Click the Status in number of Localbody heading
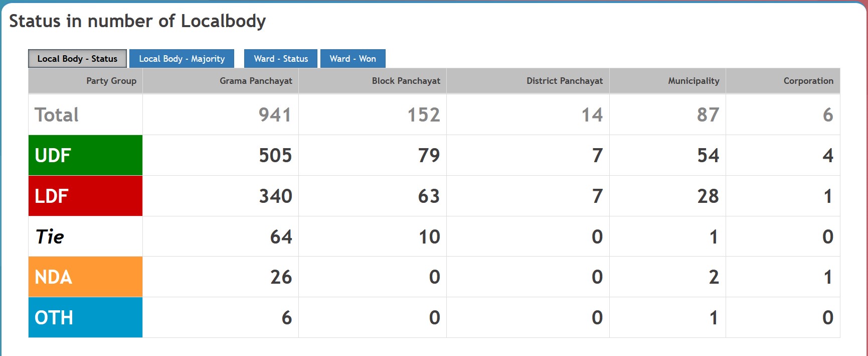 point(137,21)
